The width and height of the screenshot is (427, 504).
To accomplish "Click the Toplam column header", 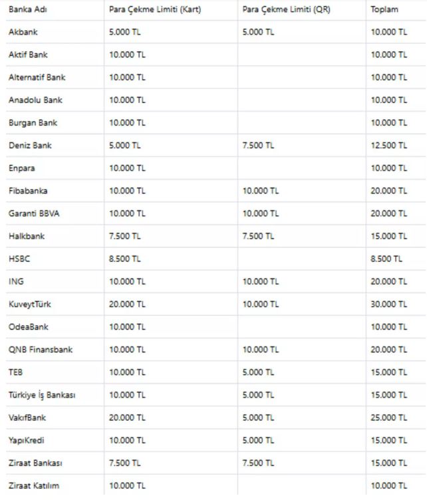I will coord(384,10).
